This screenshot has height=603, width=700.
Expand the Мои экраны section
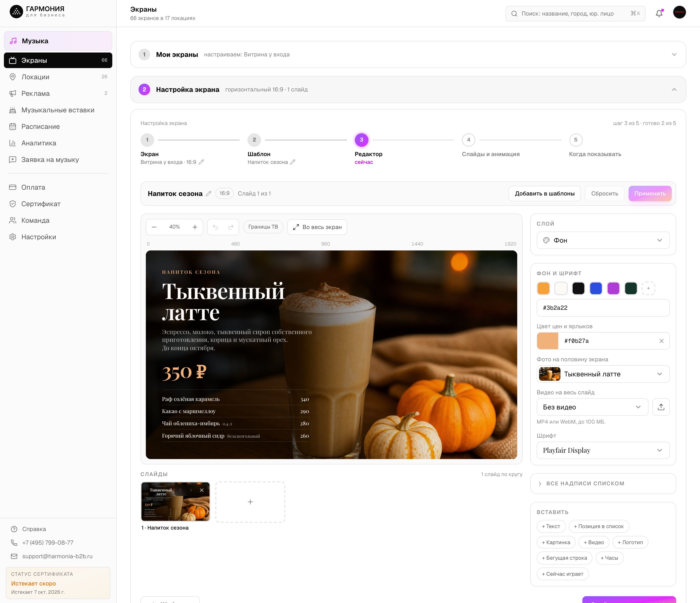[x=408, y=54]
